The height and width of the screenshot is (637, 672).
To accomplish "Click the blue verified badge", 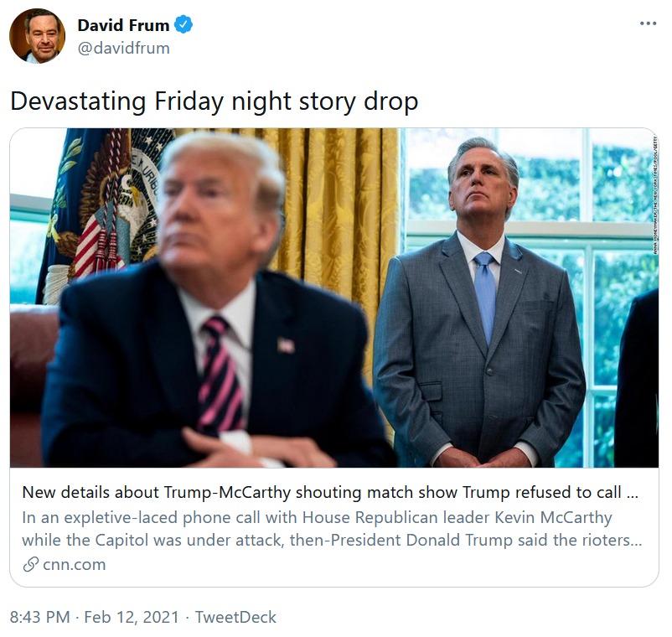I will pyautogui.click(x=184, y=25).
